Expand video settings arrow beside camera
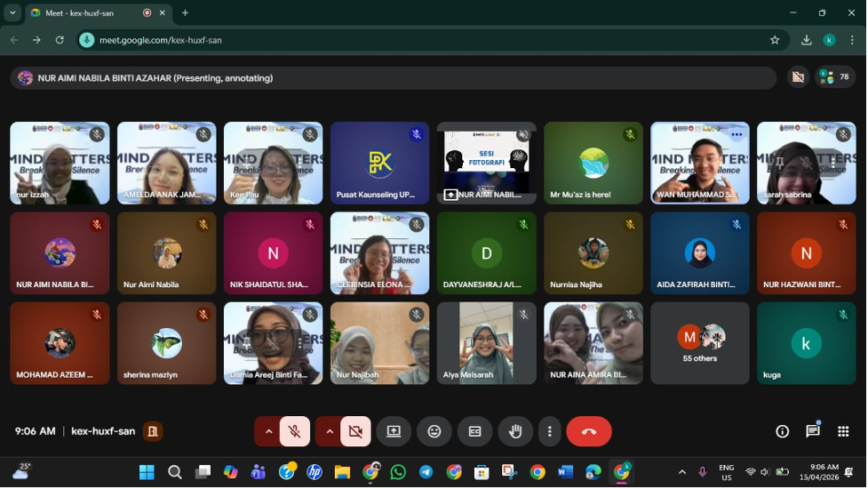868x489 pixels. pyautogui.click(x=330, y=431)
